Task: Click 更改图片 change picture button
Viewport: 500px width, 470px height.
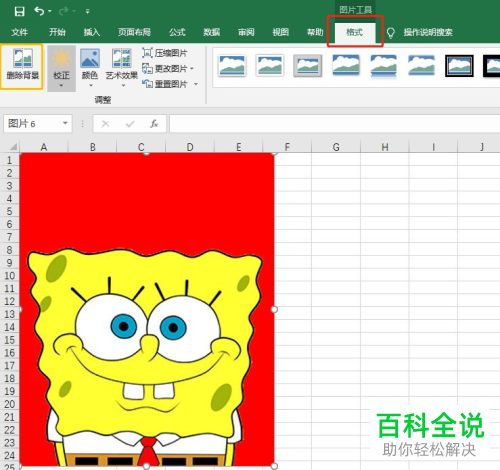Action: pyautogui.click(x=164, y=69)
